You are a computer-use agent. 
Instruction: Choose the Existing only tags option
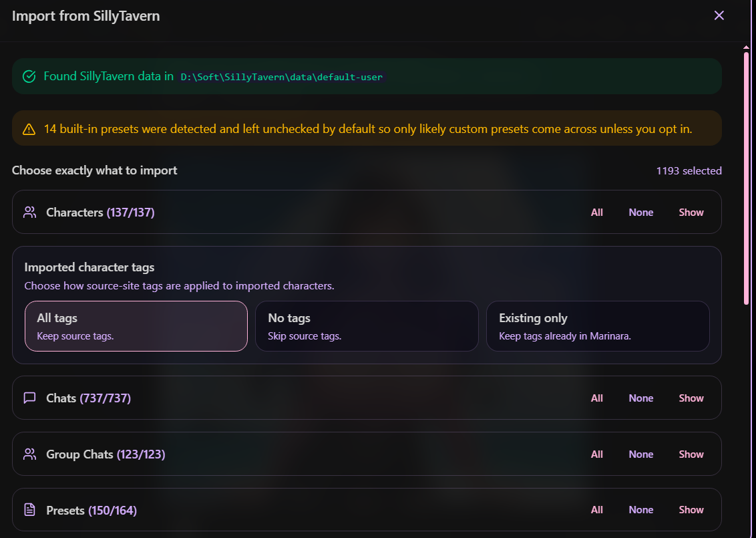(x=598, y=326)
